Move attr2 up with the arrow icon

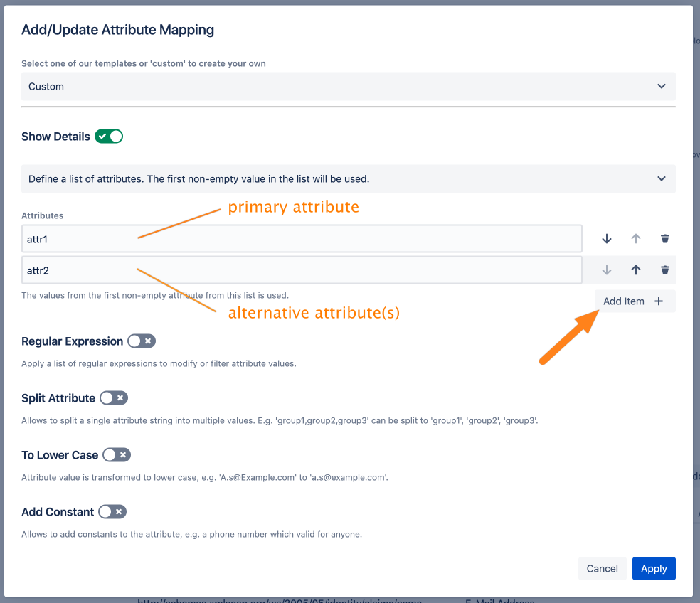pyautogui.click(x=636, y=270)
